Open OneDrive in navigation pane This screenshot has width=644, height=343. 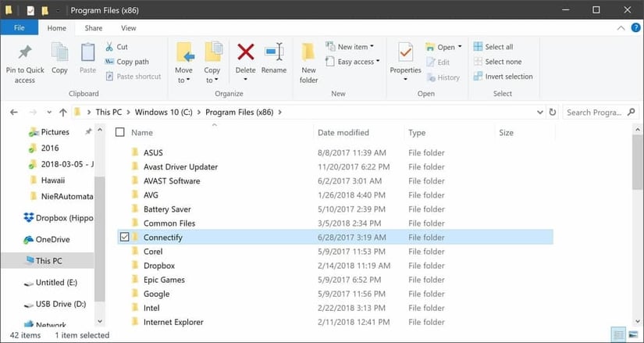coord(46,239)
